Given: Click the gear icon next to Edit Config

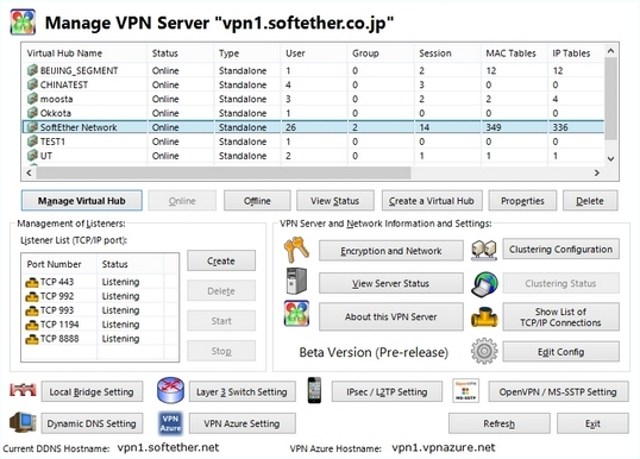Looking at the screenshot, I should pos(484,351).
